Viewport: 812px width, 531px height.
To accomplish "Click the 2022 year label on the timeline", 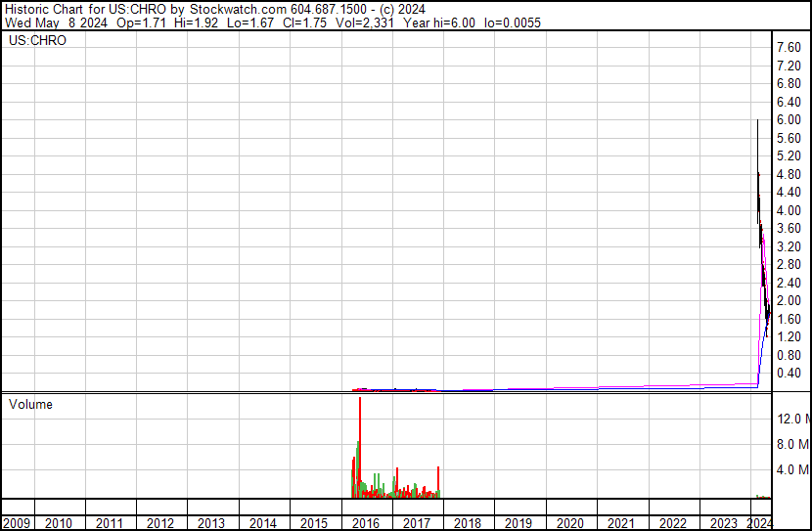I will [672, 523].
